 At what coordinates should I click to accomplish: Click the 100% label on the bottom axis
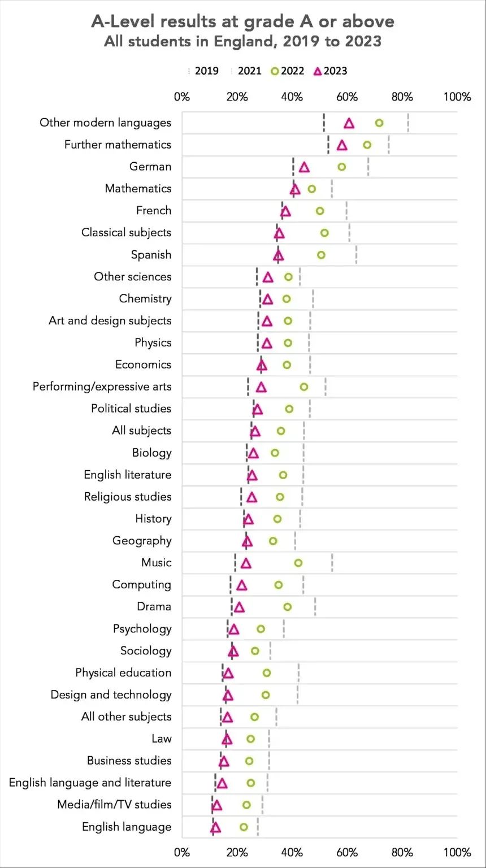click(x=457, y=853)
